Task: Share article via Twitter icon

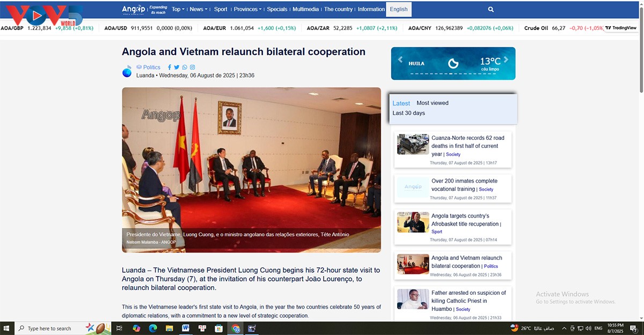Action: (x=177, y=68)
